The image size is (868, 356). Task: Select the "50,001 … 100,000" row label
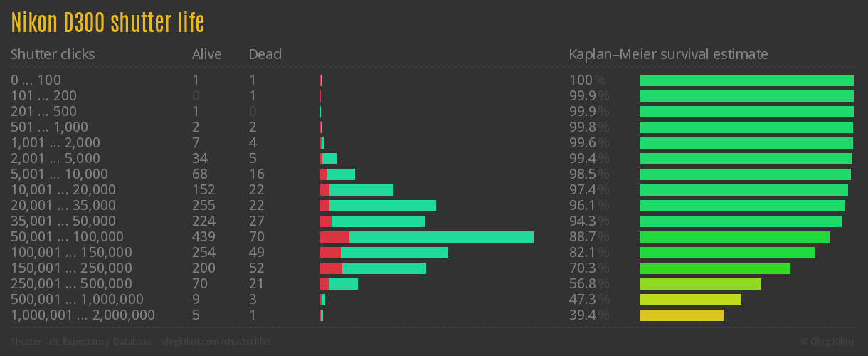tap(67, 237)
